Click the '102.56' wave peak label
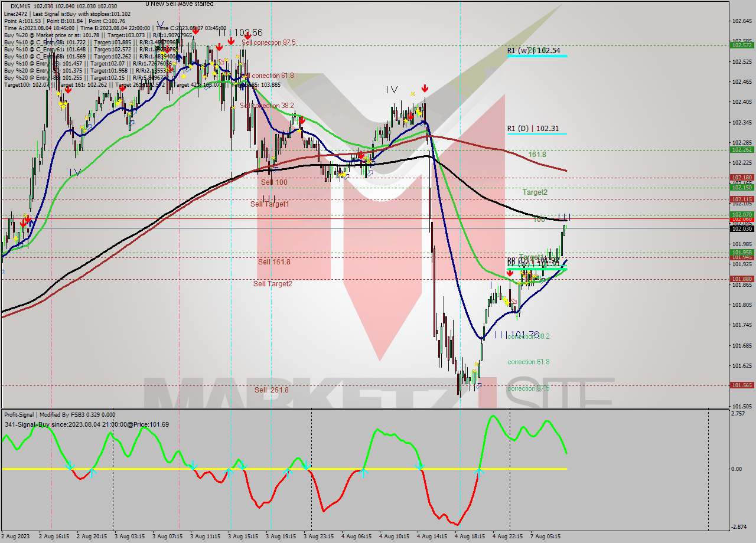This screenshot has height=543, width=756. [x=248, y=32]
